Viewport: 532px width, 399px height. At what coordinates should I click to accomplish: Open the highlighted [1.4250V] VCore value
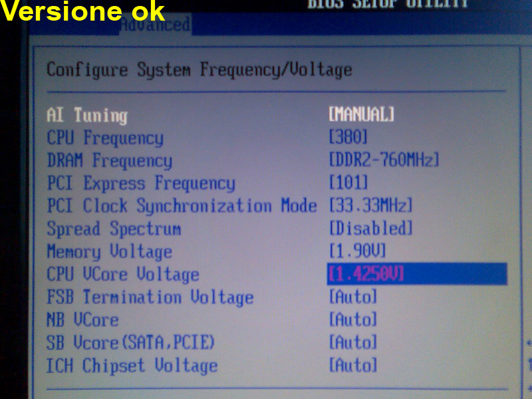417,273
